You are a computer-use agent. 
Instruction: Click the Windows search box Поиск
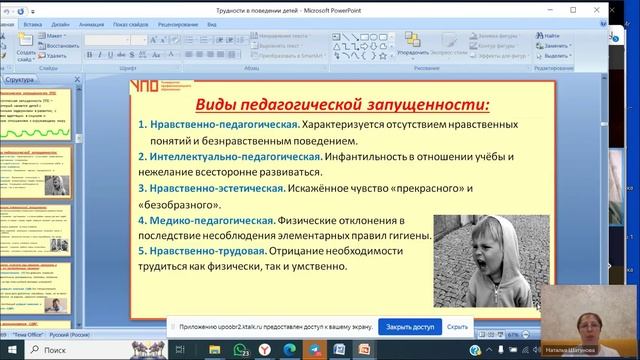point(96,350)
